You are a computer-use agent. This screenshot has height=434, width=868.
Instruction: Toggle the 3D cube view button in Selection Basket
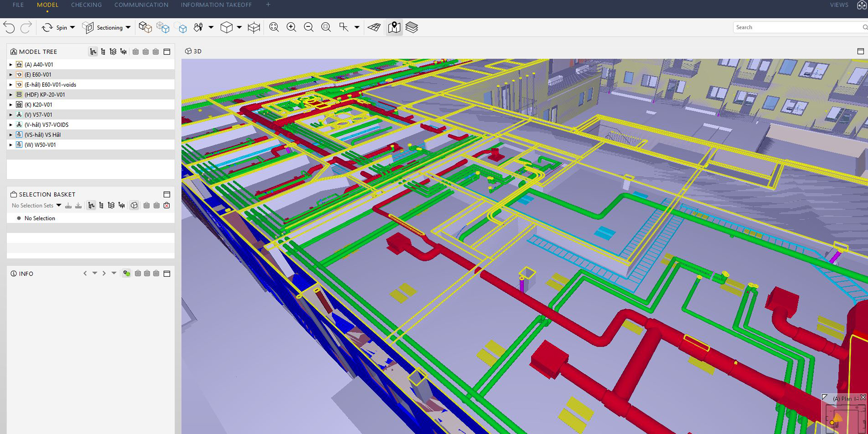point(134,206)
